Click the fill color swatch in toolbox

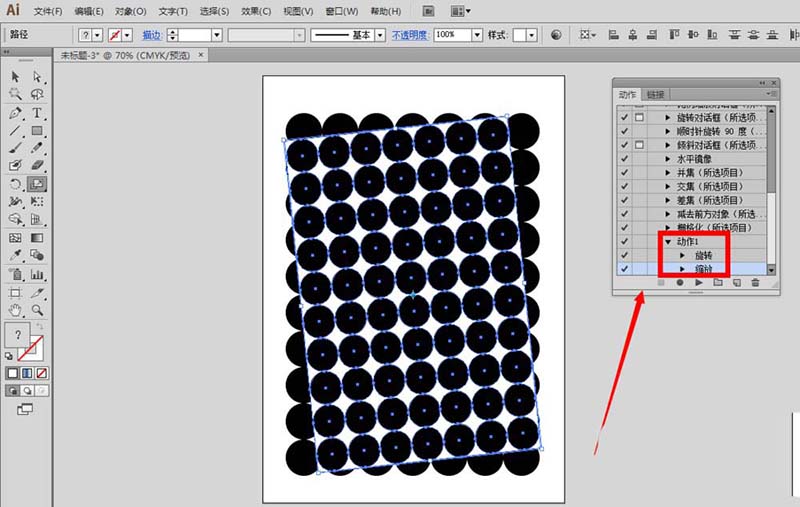[16, 336]
